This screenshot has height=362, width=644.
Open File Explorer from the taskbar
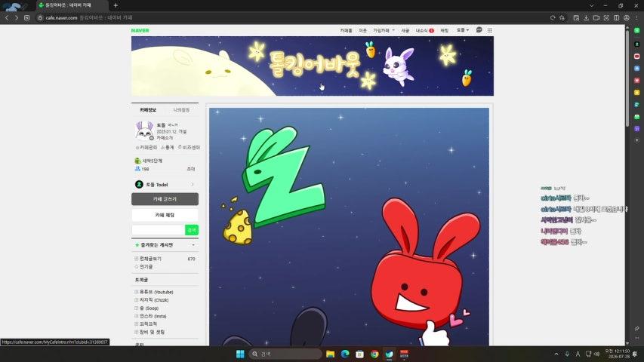(x=330, y=354)
